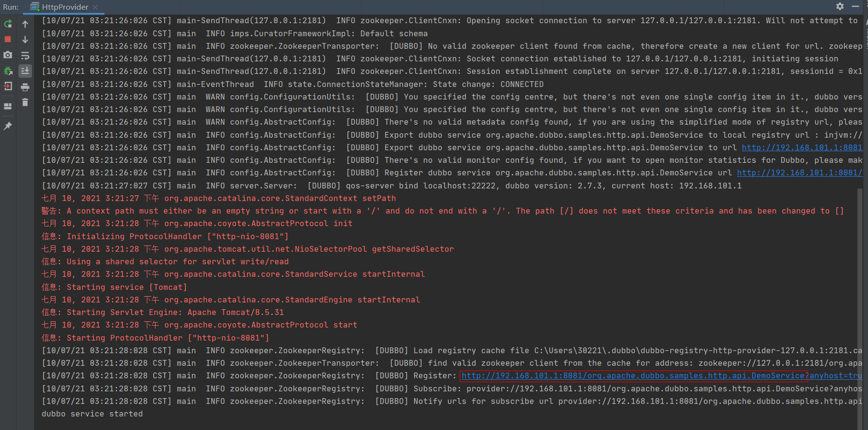Click the Exit icon with red arrow
Screen dimensions: 868x430
8,86
